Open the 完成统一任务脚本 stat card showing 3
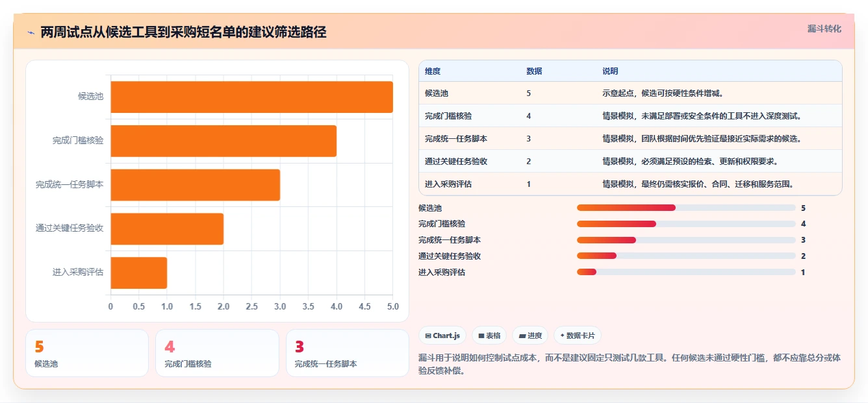The image size is (868, 403). click(348, 353)
